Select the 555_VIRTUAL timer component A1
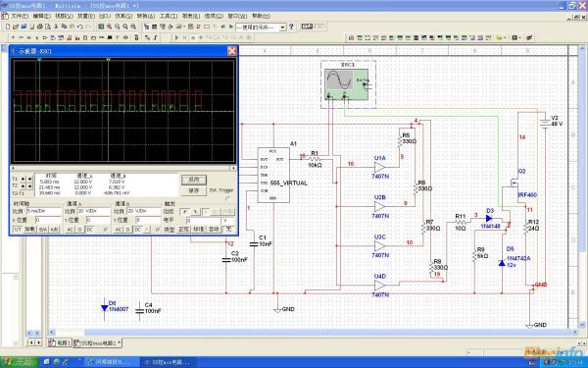588x368 pixels. pyautogui.click(x=273, y=175)
